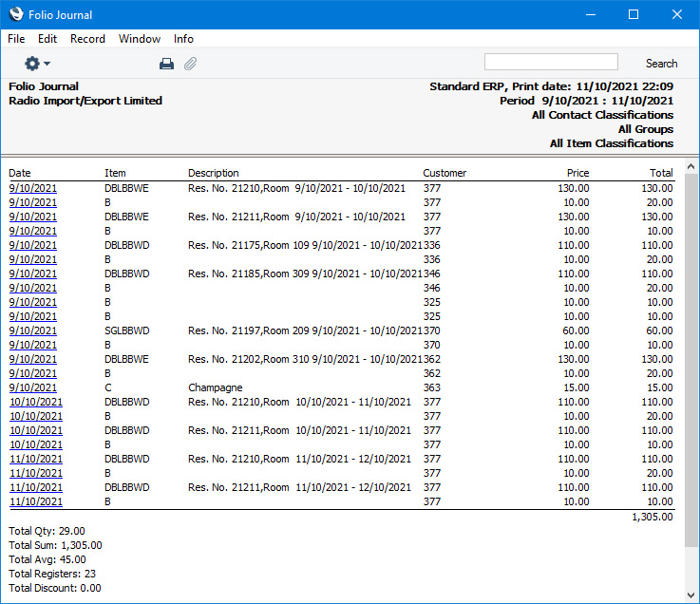Click Total Qty: 29.00 summary line
This screenshot has height=604, width=700.
click(x=47, y=531)
